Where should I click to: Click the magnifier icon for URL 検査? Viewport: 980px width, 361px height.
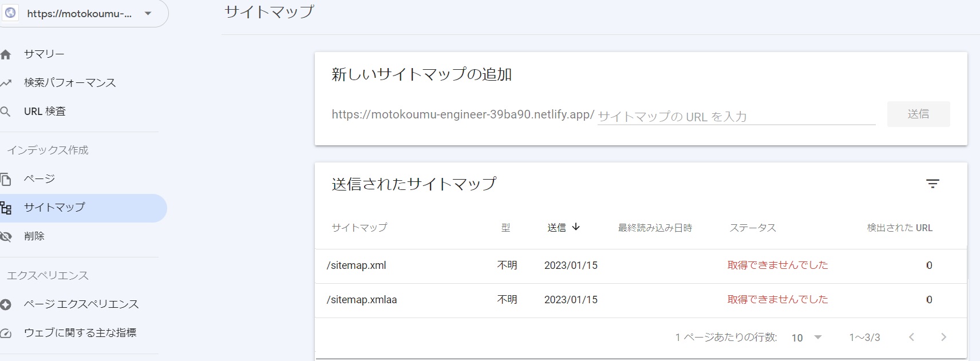[6, 112]
